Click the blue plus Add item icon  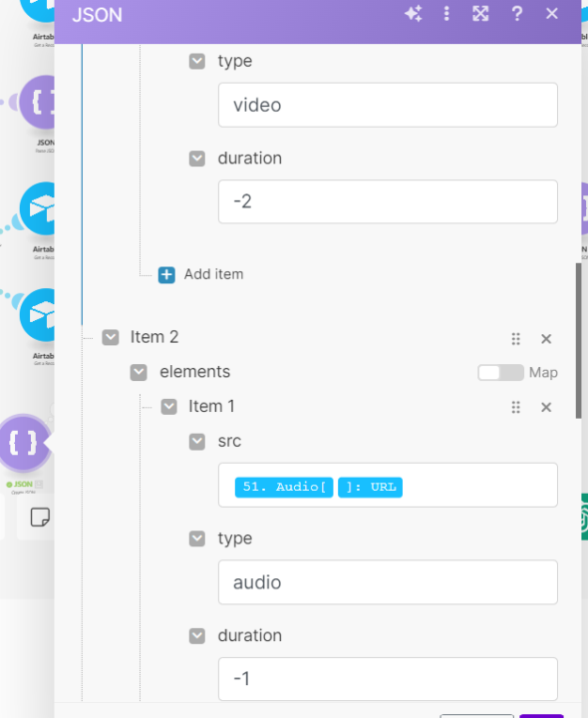coord(166,275)
